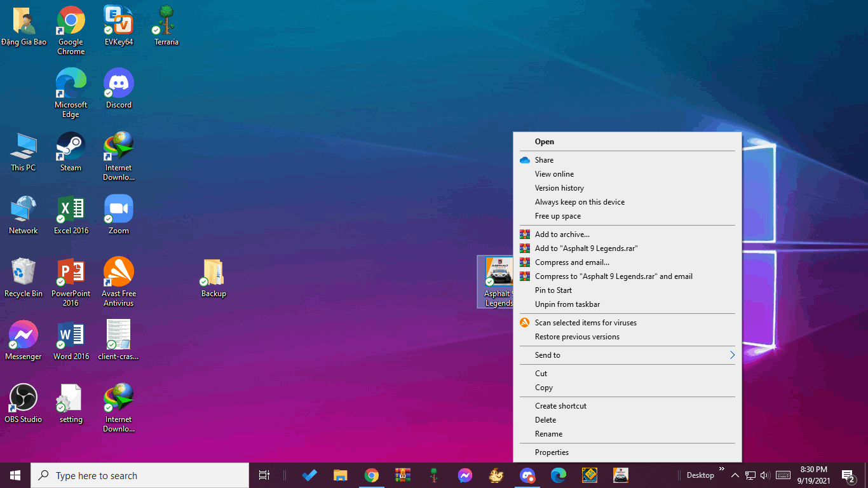Screen dimensions: 868x488
Task: Choose Compress and email... option
Action: pos(627,262)
